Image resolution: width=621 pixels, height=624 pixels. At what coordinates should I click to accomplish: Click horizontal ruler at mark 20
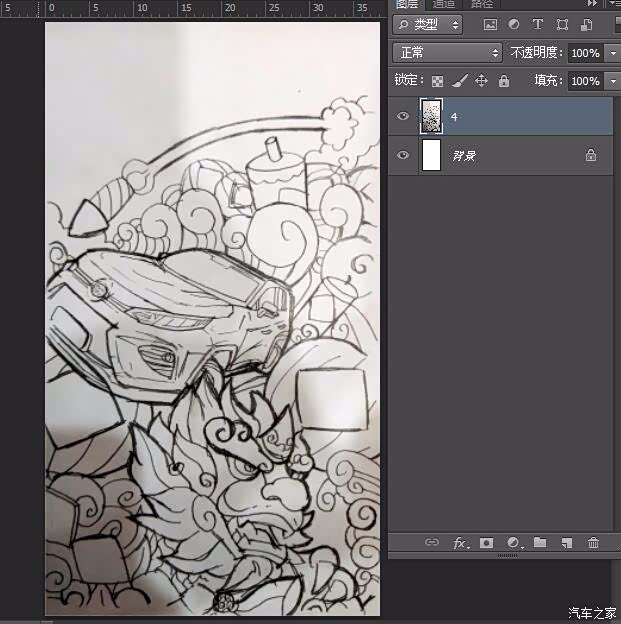(230, 8)
